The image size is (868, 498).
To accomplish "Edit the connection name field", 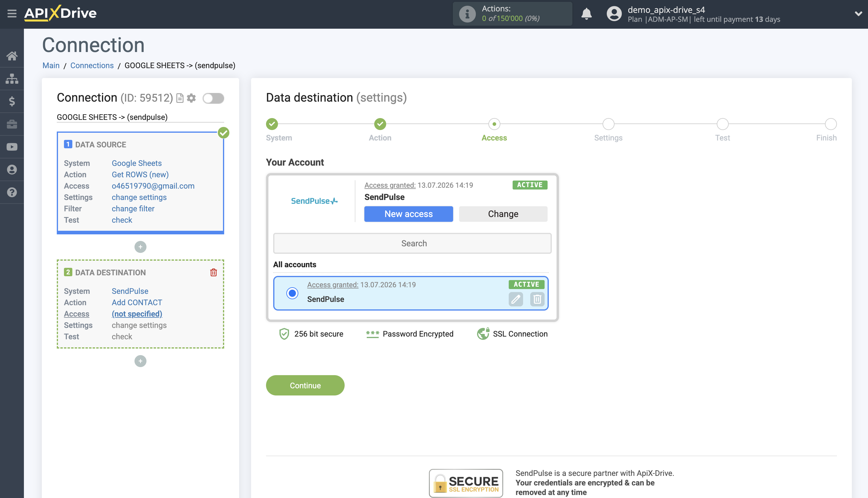I will coord(140,117).
